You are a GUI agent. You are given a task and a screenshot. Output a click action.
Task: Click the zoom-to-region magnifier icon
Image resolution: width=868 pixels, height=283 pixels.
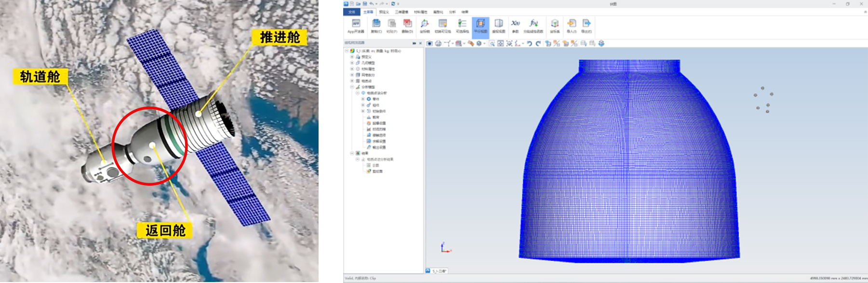[492, 43]
